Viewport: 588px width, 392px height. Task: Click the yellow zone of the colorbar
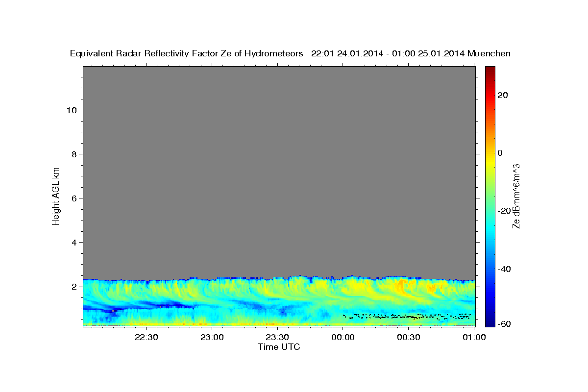click(x=490, y=162)
